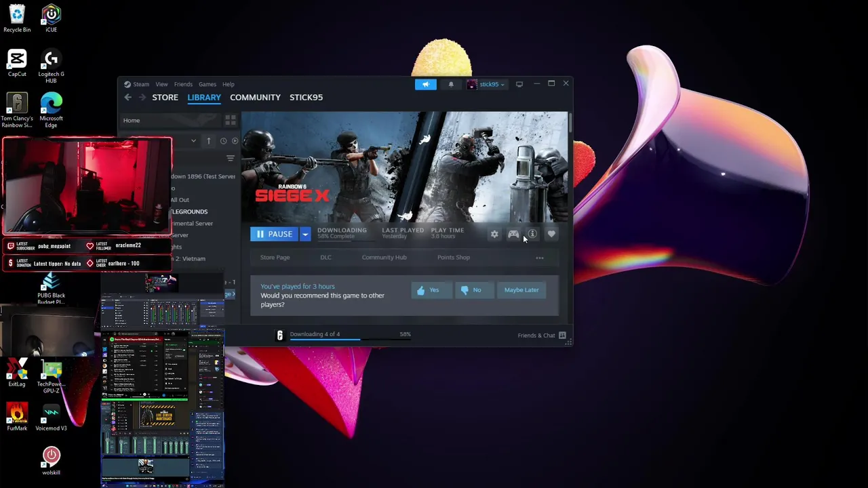Click the Rainbow Six download icon at bottom
Screen dimensions: 868x488
tap(279, 335)
